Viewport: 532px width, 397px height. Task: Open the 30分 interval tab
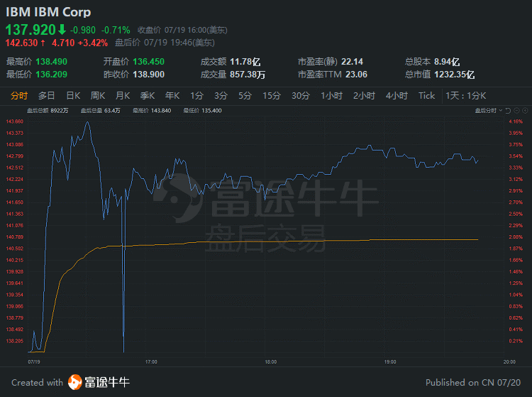click(x=301, y=96)
